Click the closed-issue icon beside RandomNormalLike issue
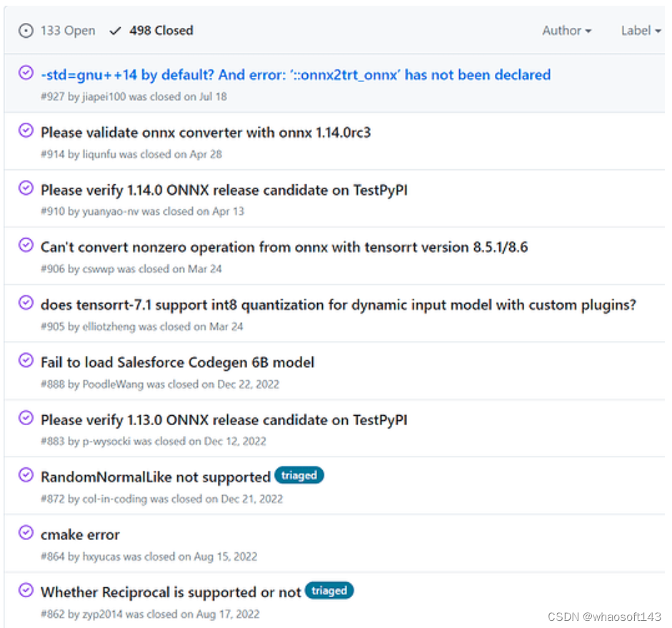This screenshot has width=672, height=628. (x=26, y=475)
